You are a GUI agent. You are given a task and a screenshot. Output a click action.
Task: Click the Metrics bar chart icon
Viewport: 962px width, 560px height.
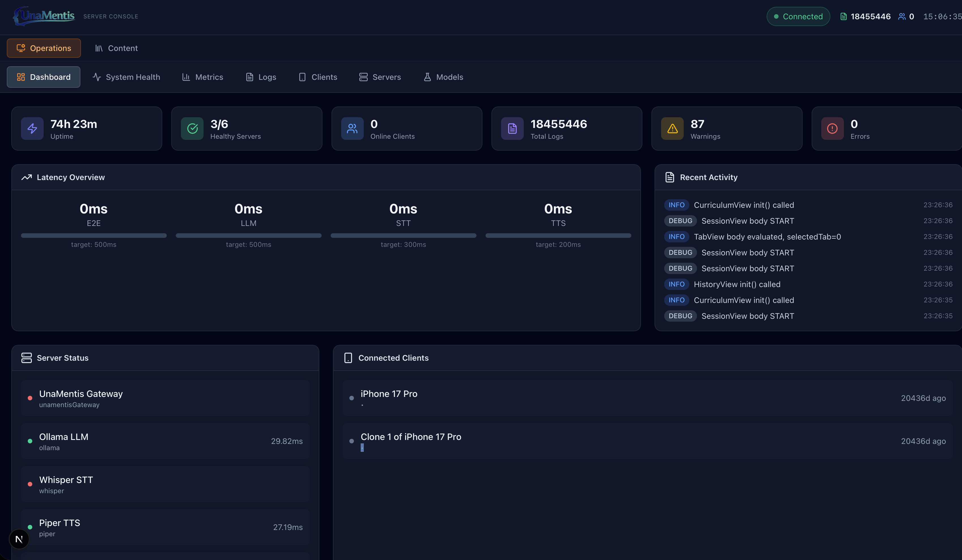(x=186, y=77)
